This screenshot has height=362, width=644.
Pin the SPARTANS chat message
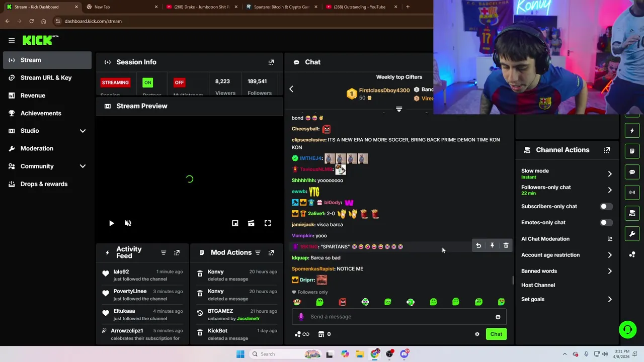click(x=492, y=245)
